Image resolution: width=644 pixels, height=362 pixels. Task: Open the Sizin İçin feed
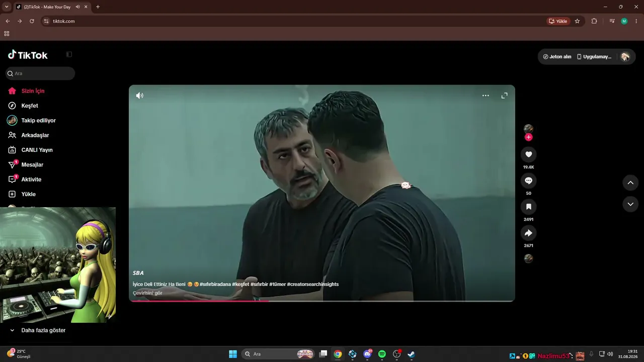(33, 91)
